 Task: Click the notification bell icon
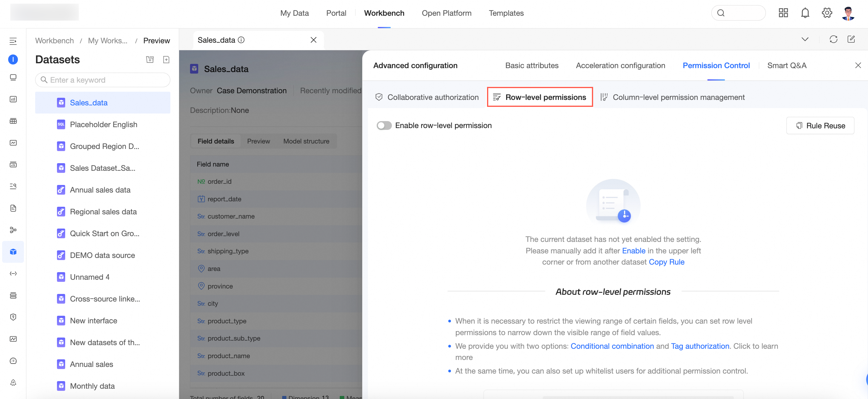(805, 13)
